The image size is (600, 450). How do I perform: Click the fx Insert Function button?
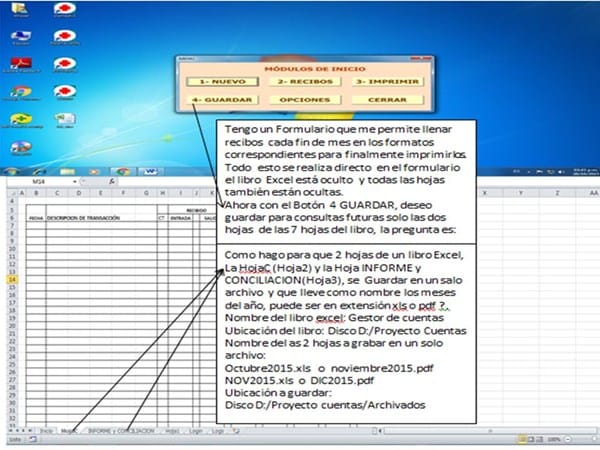[x=112, y=181]
